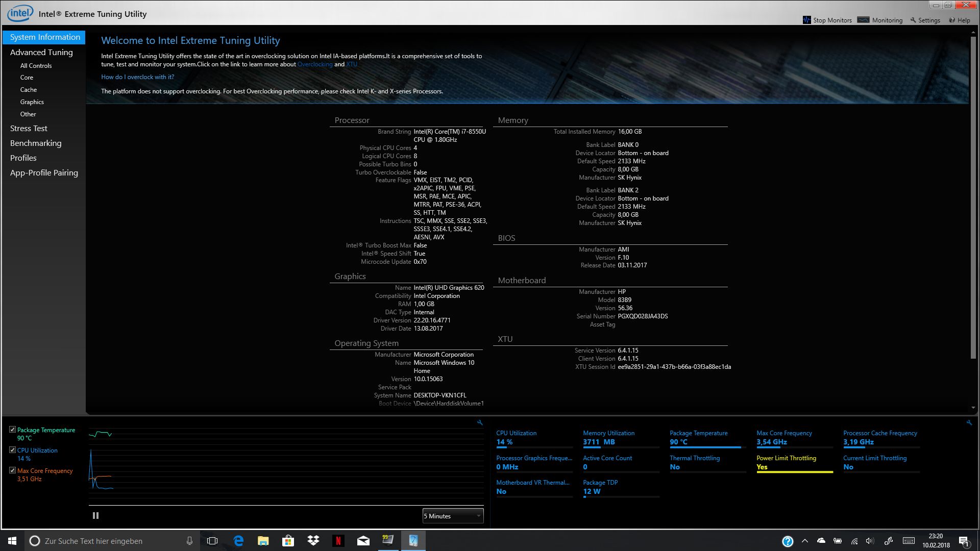
Task: Follow the Overclocking hyperlink
Action: coord(315,64)
